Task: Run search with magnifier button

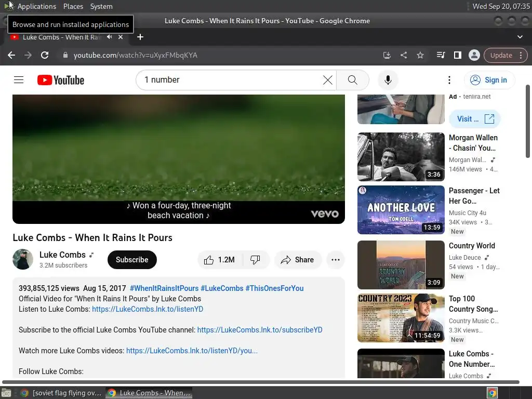Action: coord(353,80)
